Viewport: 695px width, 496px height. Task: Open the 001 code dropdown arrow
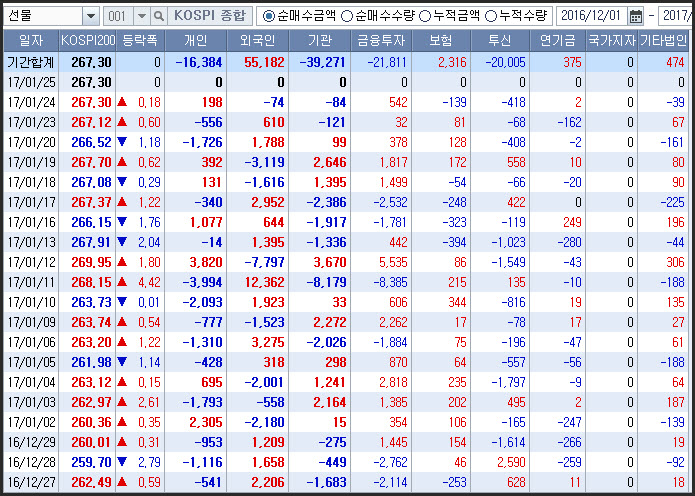(x=142, y=16)
